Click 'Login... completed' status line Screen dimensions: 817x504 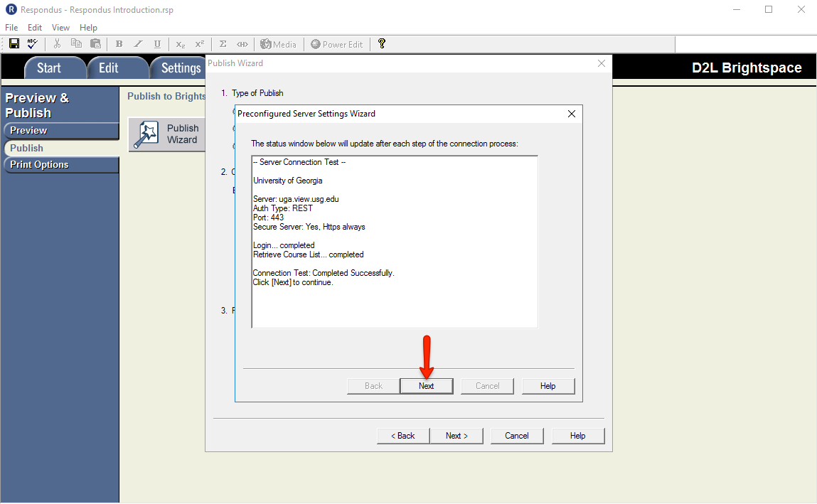[284, 245]
